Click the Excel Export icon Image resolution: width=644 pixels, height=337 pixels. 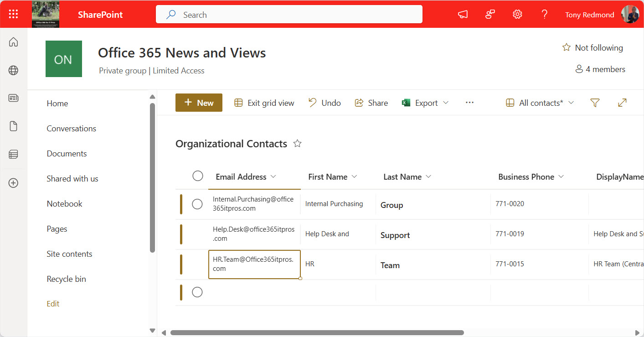(406, 103)
